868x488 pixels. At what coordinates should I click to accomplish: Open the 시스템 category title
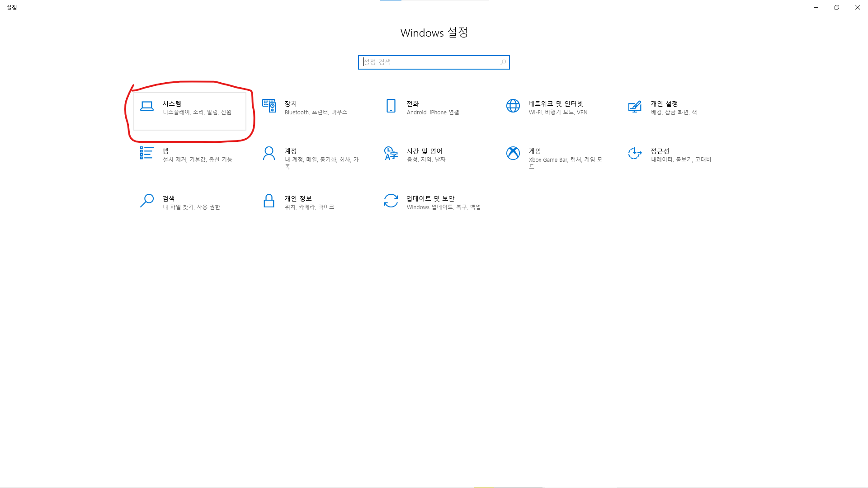(172, 103)
